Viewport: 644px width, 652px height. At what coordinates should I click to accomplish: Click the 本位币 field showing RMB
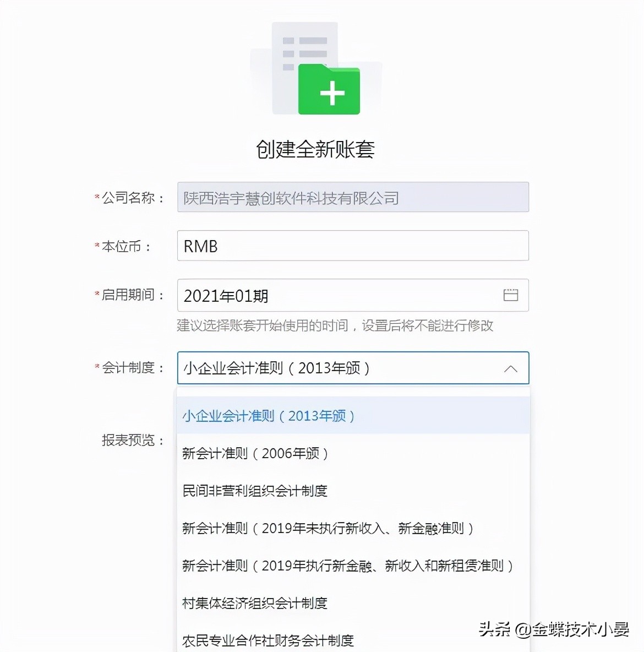352,246
